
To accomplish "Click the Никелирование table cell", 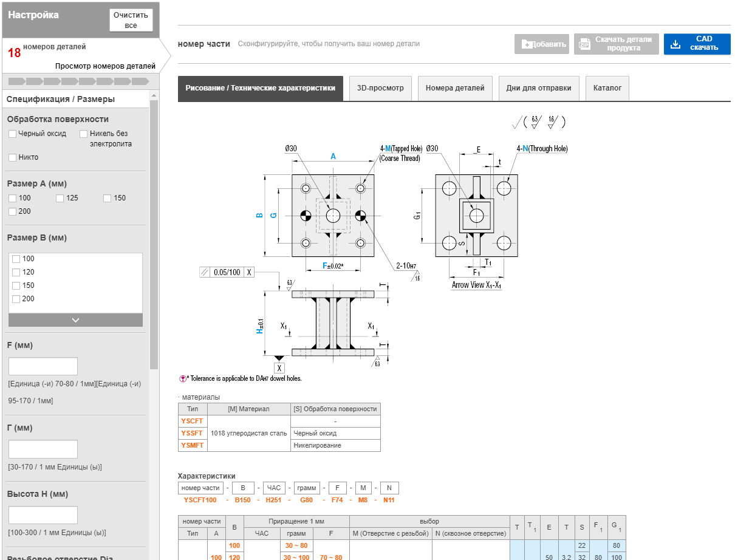I will coord(335,445).
